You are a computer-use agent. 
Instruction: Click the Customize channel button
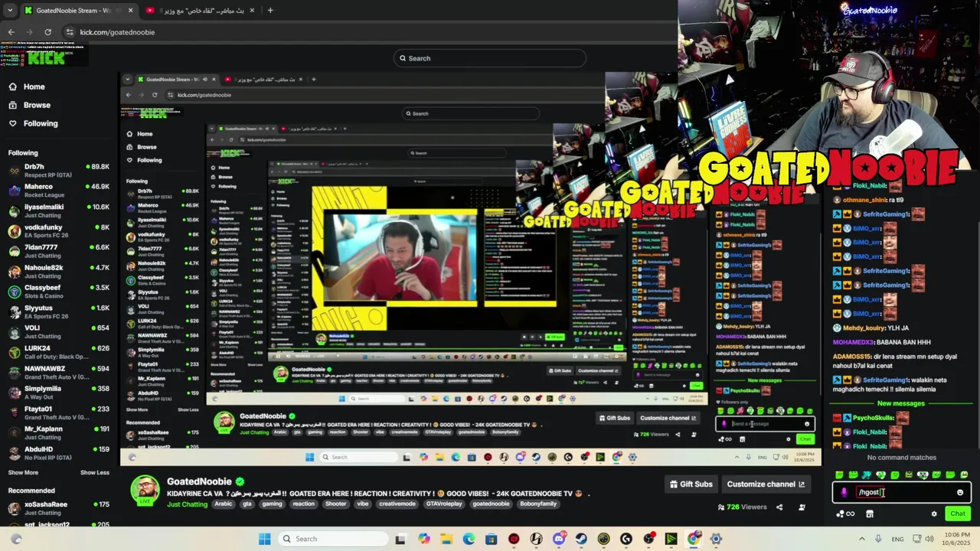[x=766, y=484]
